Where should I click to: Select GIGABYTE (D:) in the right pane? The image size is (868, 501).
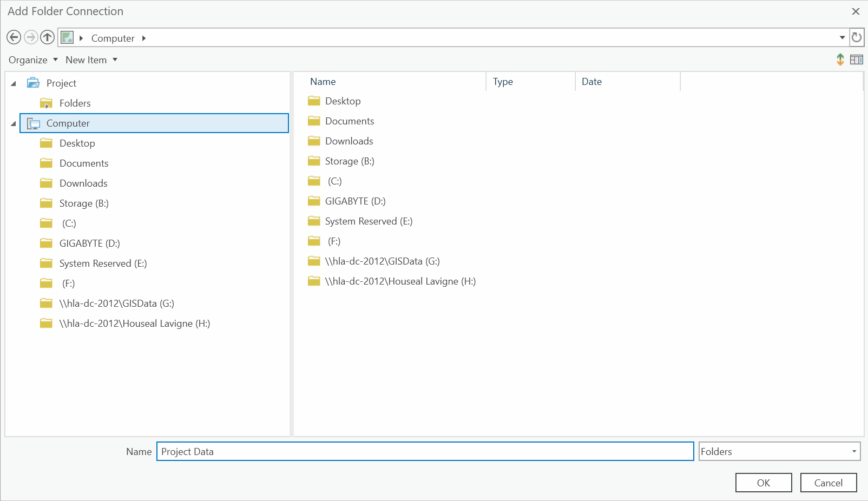pos(355,201)
